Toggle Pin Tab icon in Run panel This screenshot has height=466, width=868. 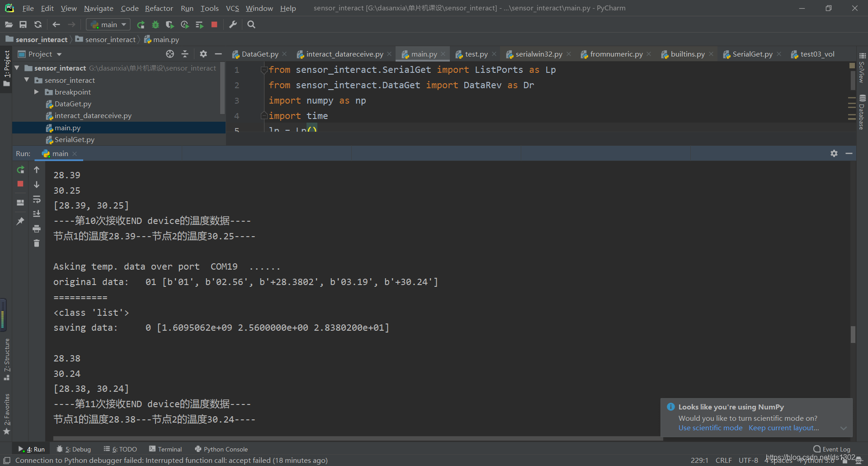pyautogui.click(x=20, y=221)
